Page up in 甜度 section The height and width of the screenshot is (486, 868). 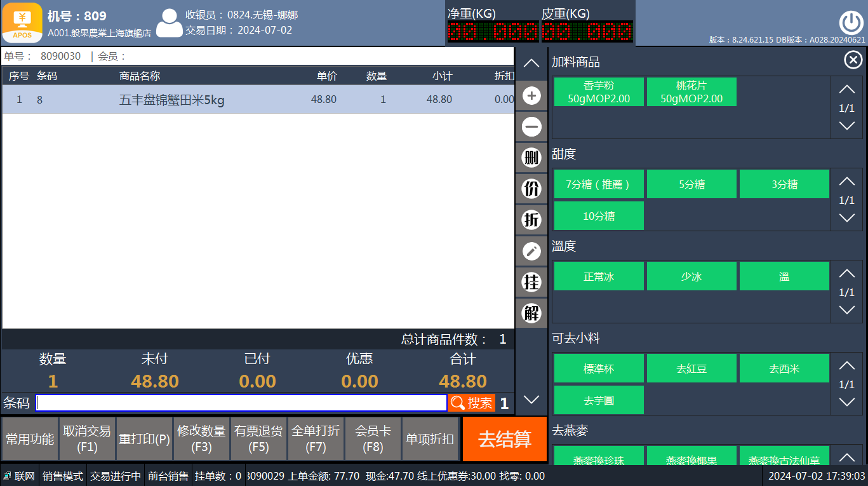(x=847, y=182)
